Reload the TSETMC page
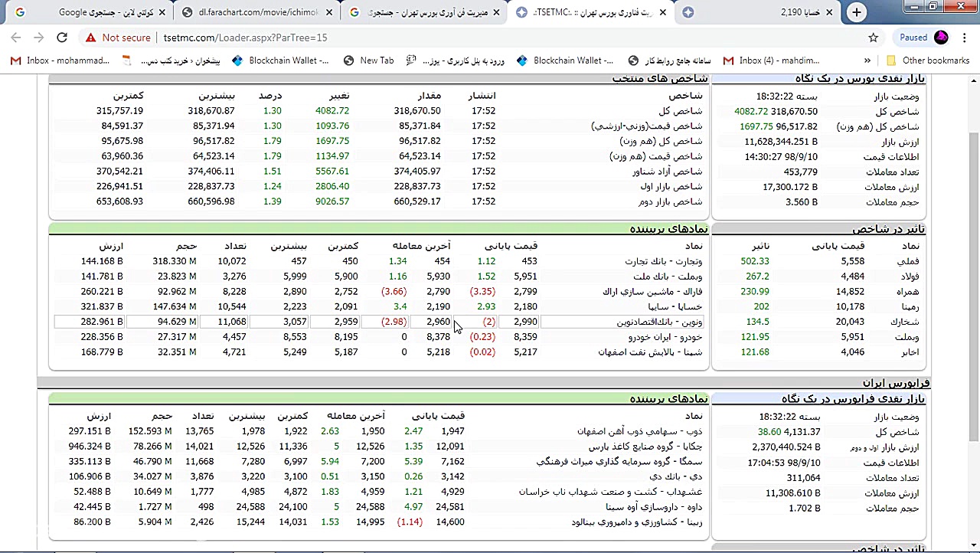980x553 pixels. pos(62,37)
